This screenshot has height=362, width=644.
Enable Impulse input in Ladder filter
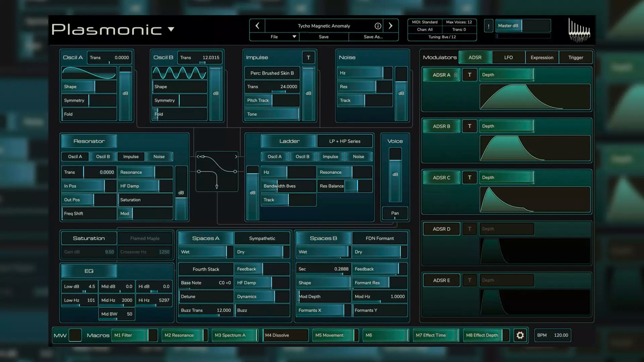point(330,157)
